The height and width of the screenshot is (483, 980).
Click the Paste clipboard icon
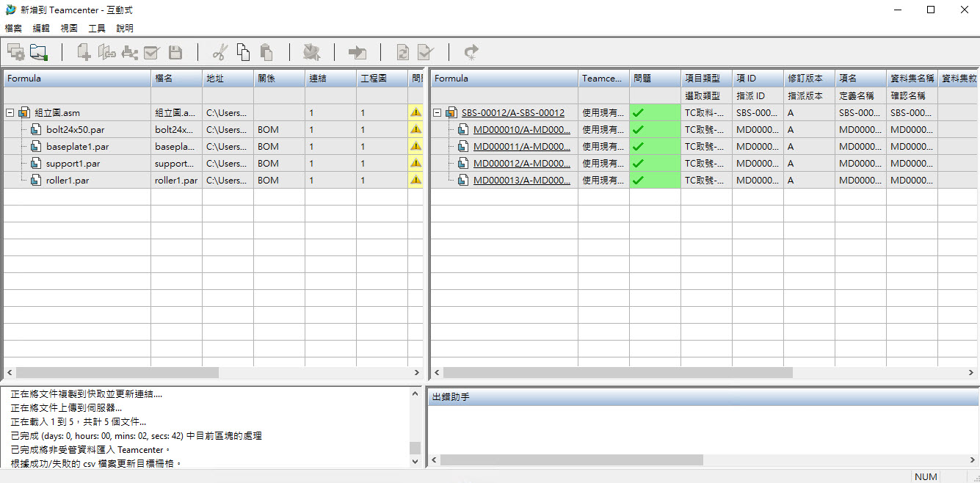[266, 52]
